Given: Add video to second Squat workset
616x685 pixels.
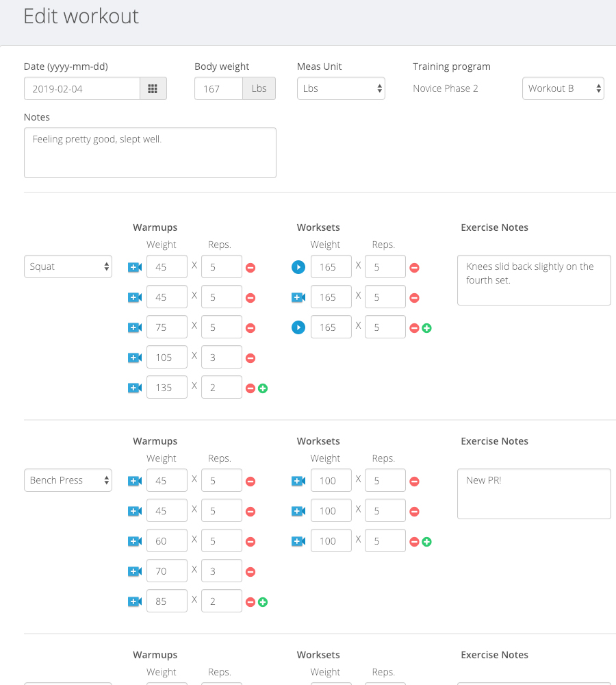Looking at the screenshot, I should (298, 297).
